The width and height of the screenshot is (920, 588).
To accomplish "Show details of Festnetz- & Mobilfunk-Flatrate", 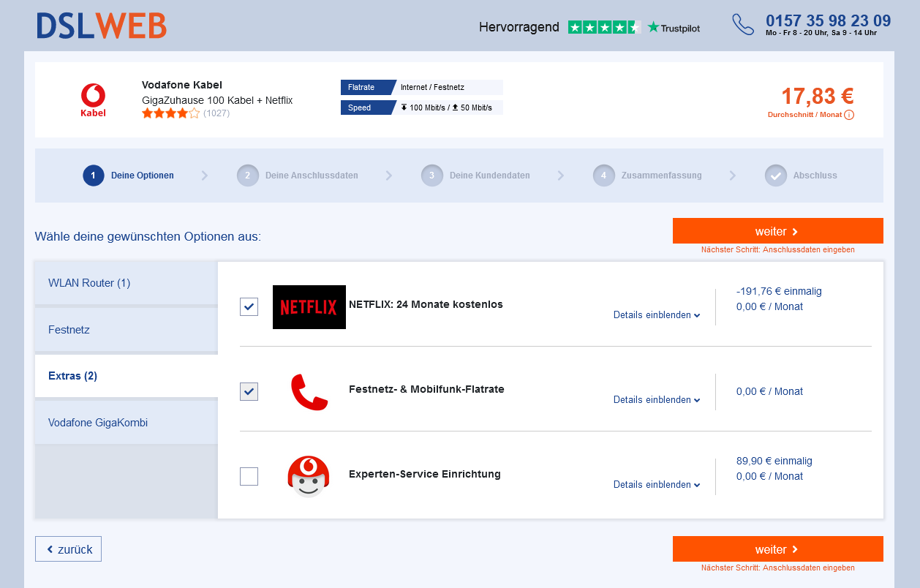I will click(656, 400).
